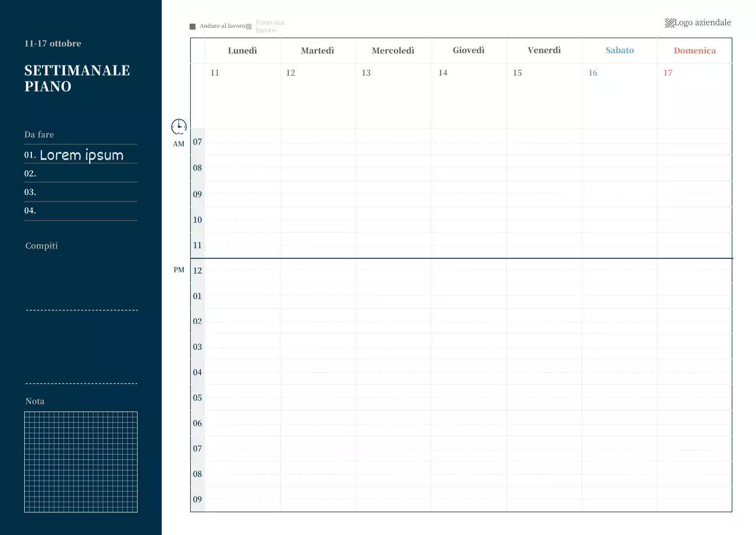Expand the Nota section
Viewport: 756px width, 535px height.
pos(34,401)
